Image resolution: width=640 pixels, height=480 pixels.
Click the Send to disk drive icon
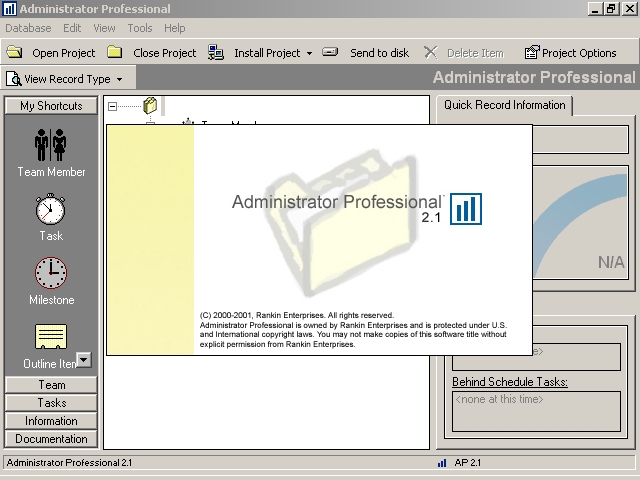(330, 52)
